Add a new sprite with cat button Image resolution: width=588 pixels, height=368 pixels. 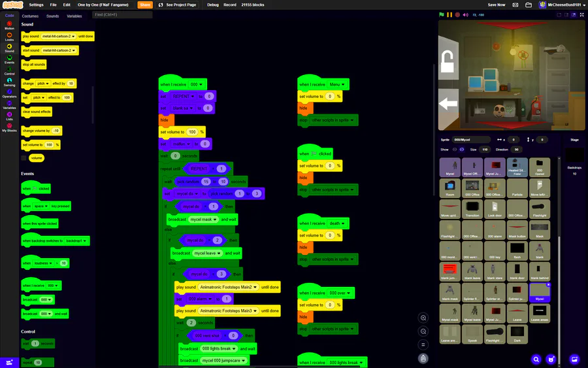pyautogui.click(x=551, y=360)
